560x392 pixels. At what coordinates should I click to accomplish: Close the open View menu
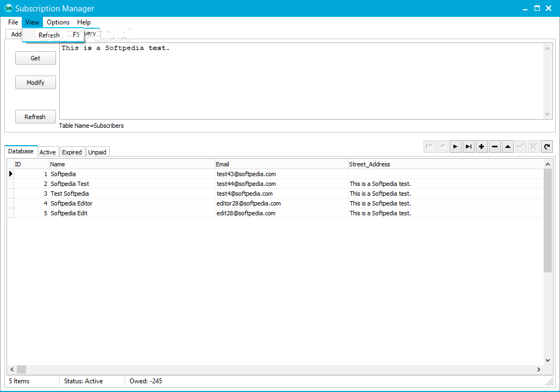tap(32, 22)
